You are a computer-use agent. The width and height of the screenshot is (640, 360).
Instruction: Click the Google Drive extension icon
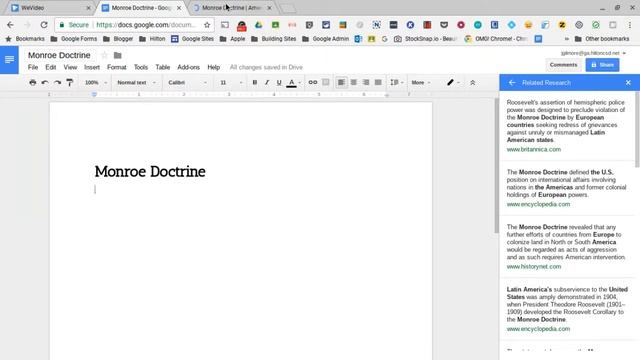click(x=258, y=25)
